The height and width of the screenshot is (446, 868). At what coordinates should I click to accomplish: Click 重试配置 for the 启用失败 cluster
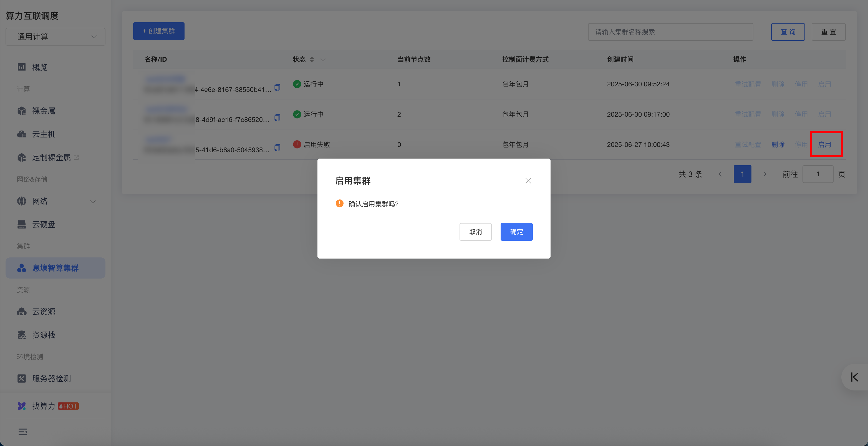point(748,144)
